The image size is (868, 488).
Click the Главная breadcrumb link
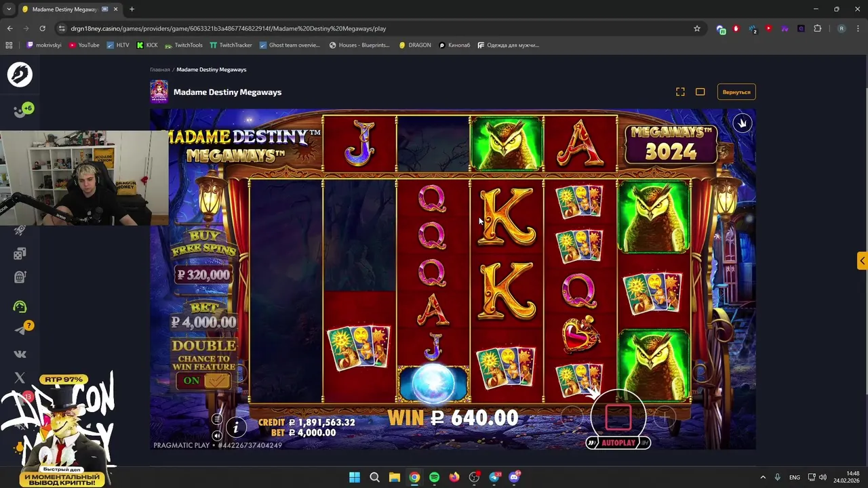click(x=160, y=70)
